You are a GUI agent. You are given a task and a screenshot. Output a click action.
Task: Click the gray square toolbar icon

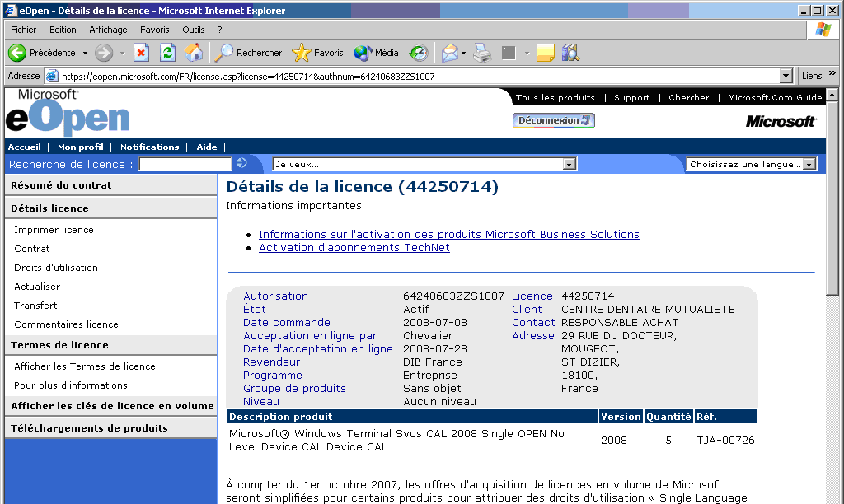509,53
